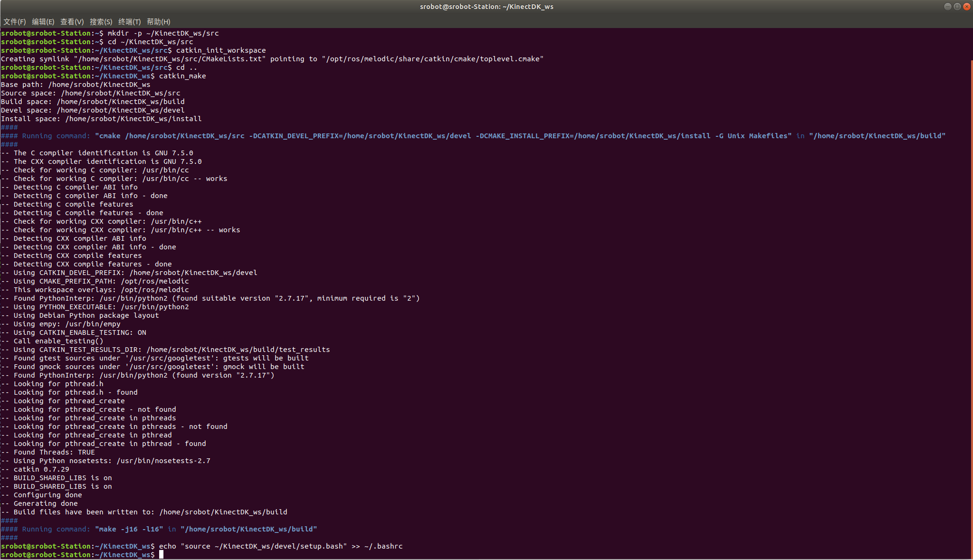Click the catkin_make command text
The image size is (973, 560).
[182, 76]
